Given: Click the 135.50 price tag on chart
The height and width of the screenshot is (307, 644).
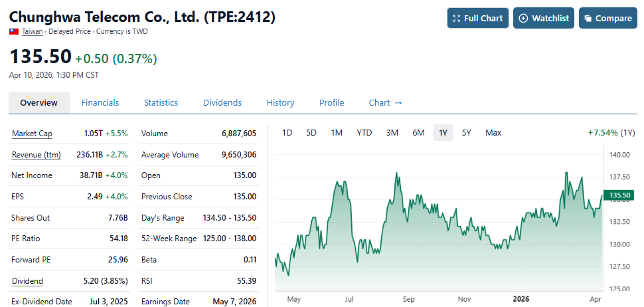Looking at the screenshot, I should click(x=620, y=195).
